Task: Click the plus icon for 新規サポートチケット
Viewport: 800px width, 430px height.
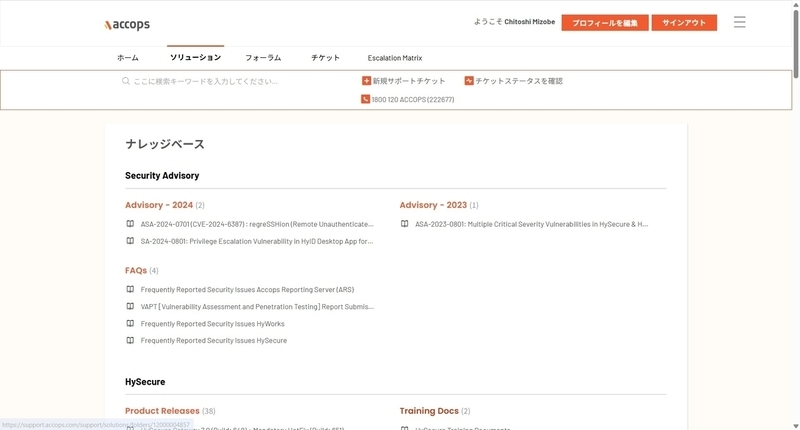Action: tap(366, 81)
